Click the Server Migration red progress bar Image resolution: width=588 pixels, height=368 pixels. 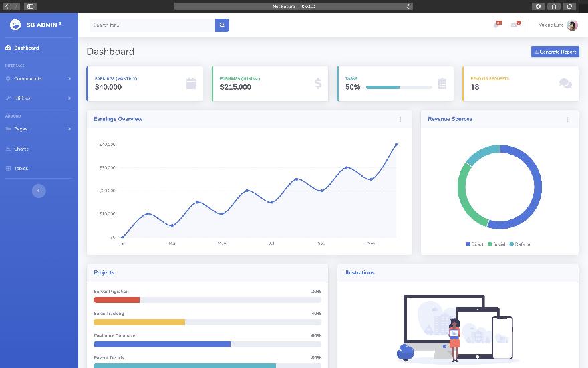click(x=117, y=300)
